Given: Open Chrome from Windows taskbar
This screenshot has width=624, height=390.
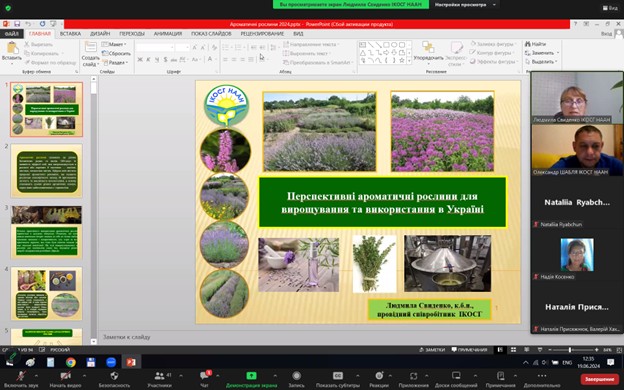Looking at the screenshot, I should (x=71, y=362).
